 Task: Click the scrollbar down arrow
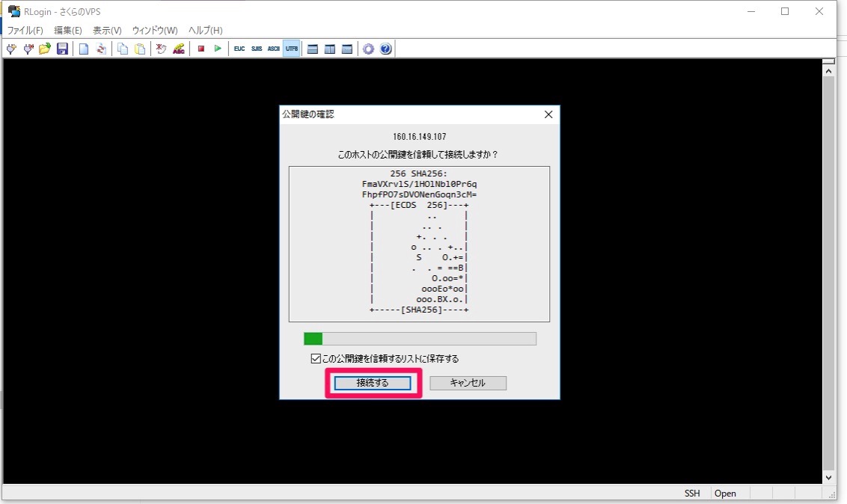tap(828, 477)
